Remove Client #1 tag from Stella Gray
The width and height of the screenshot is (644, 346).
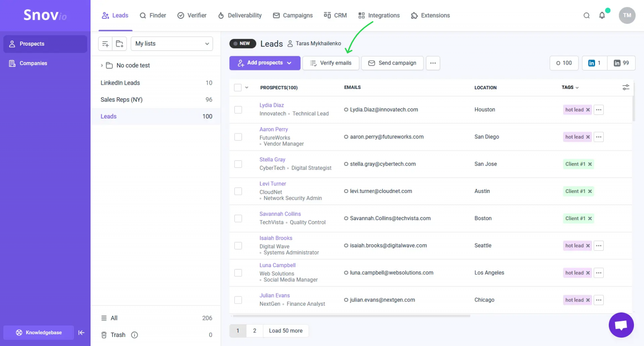[590, 164]
